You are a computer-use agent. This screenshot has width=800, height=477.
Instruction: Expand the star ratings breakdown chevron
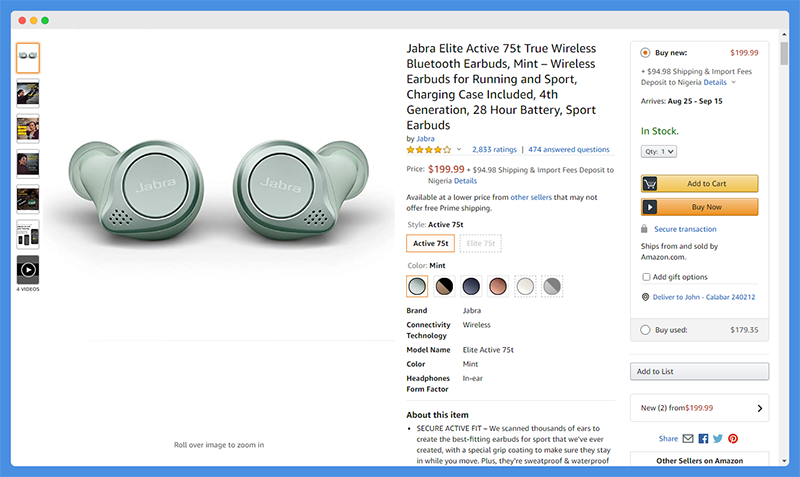click(x=459, y=149)
